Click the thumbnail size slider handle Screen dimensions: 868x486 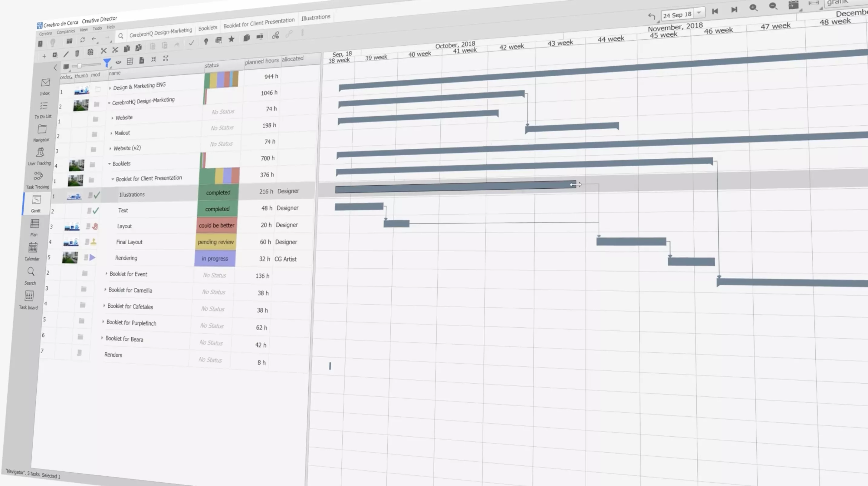point(80,66)
